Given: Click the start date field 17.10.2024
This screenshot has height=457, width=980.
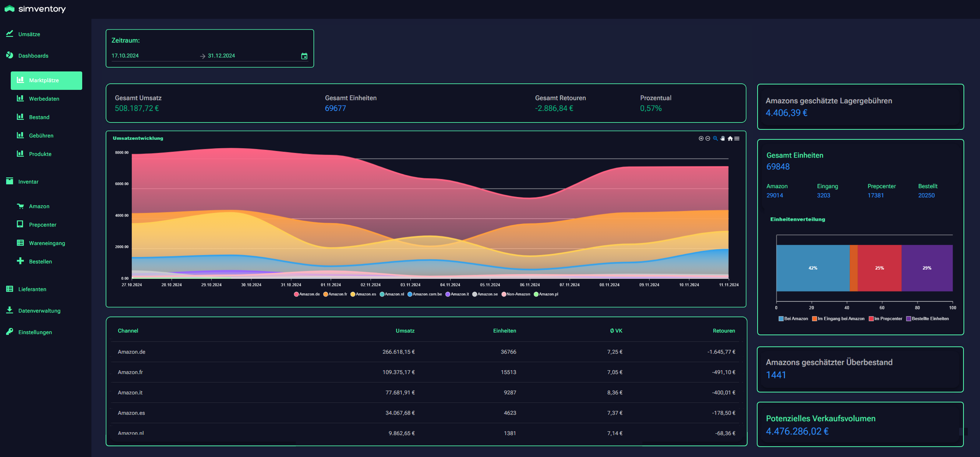Looking at the screenshot, I should coord(125,56).
